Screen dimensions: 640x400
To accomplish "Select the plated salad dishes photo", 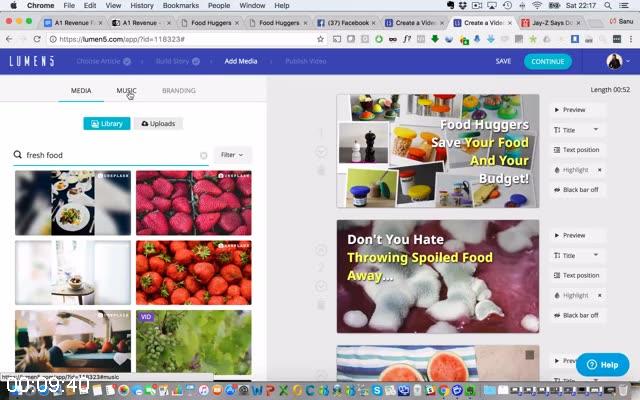I will coord(73,203).
